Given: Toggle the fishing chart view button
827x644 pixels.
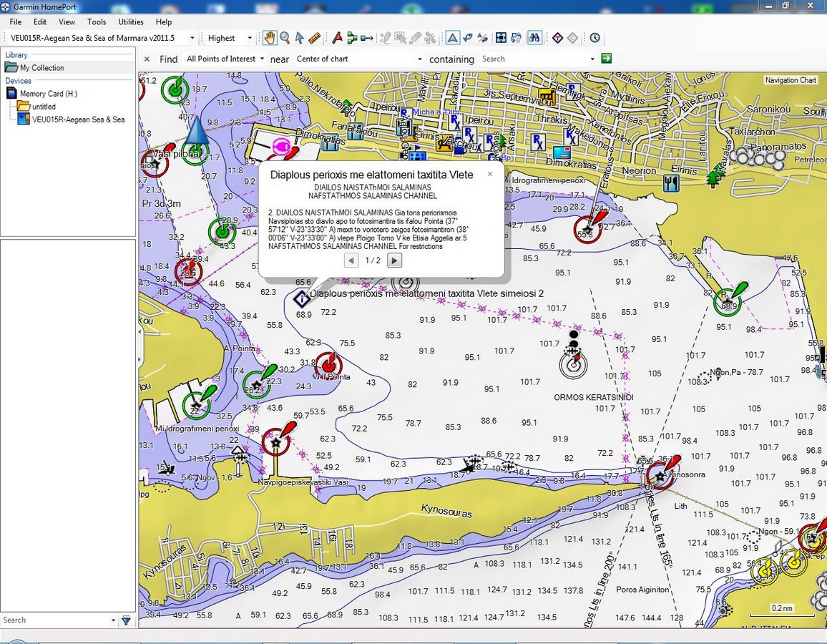Looking at the screenshot, I should 467,37.
